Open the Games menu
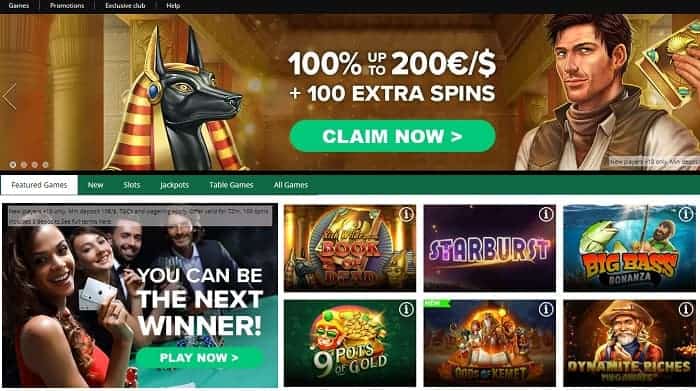 (19, 5)
